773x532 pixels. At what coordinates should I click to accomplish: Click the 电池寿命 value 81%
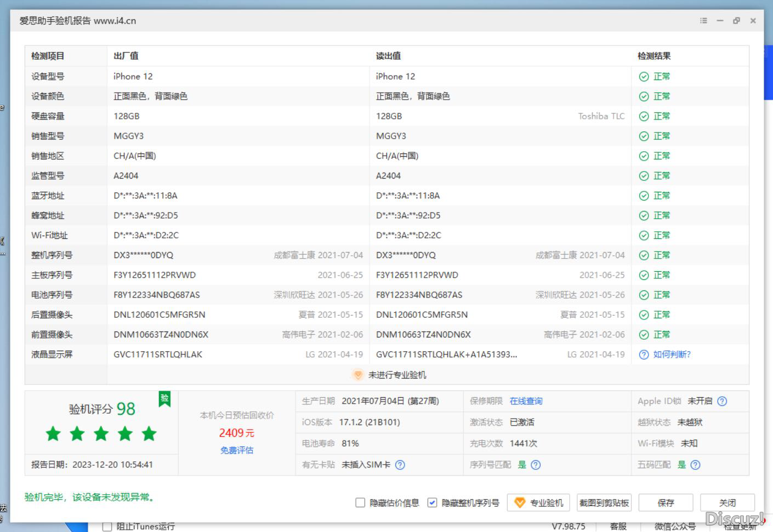[350, 443]
